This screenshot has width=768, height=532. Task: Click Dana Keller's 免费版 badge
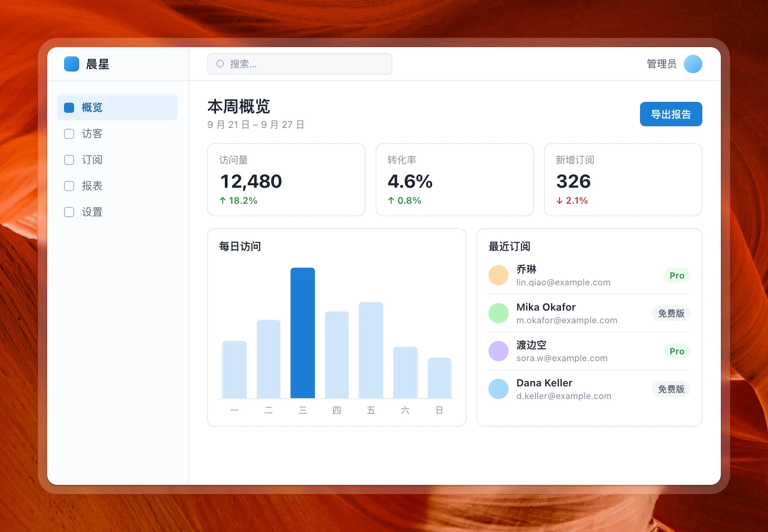pyautogui.click(x=671, y=389)
